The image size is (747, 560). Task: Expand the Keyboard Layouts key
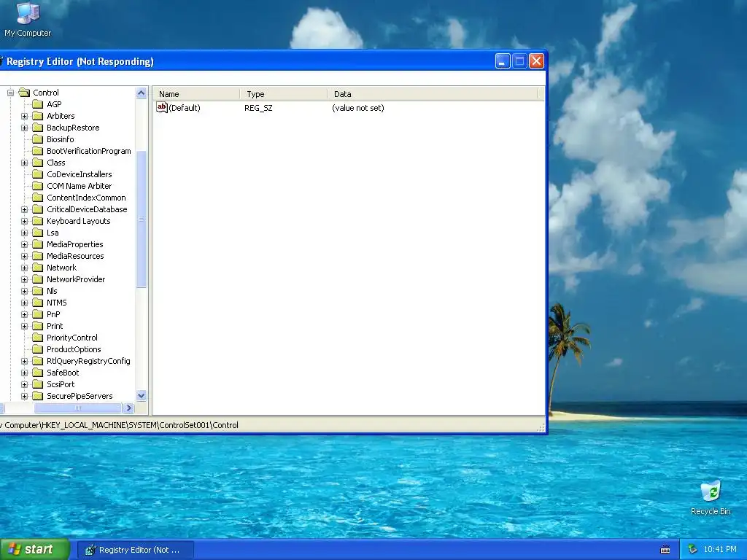(24, 221)
